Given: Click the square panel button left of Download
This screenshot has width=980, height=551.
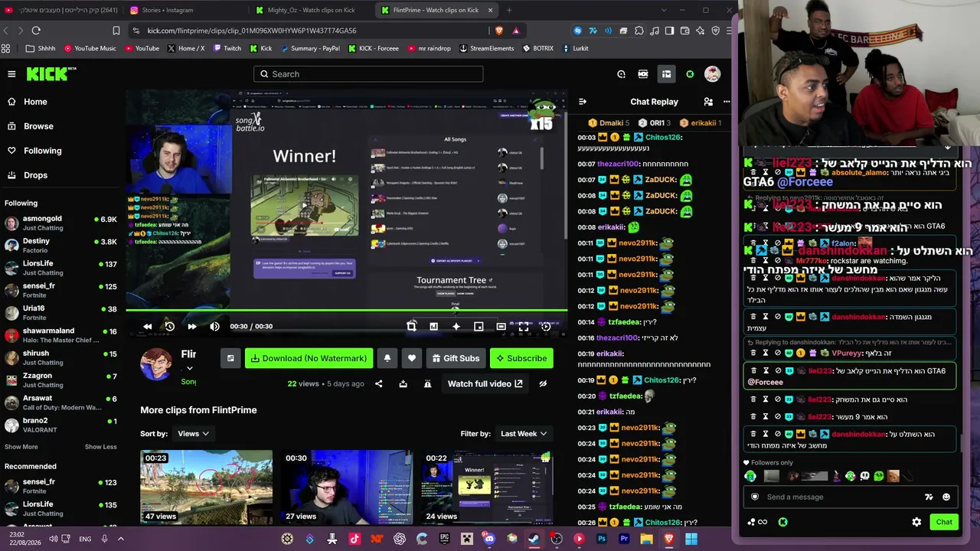Looking at the screenshot, I should click(x=230, y=358).
